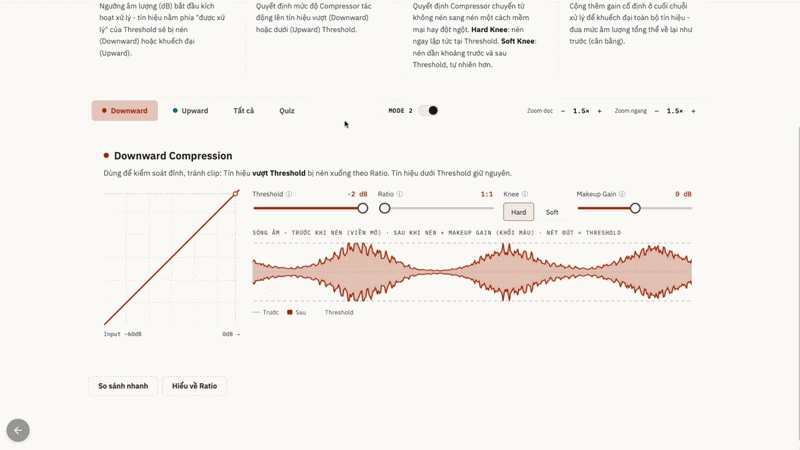This screenshot has width=800, height=450.
Task: Toggle the MODE 2 switch
Action: pos(428,111)
